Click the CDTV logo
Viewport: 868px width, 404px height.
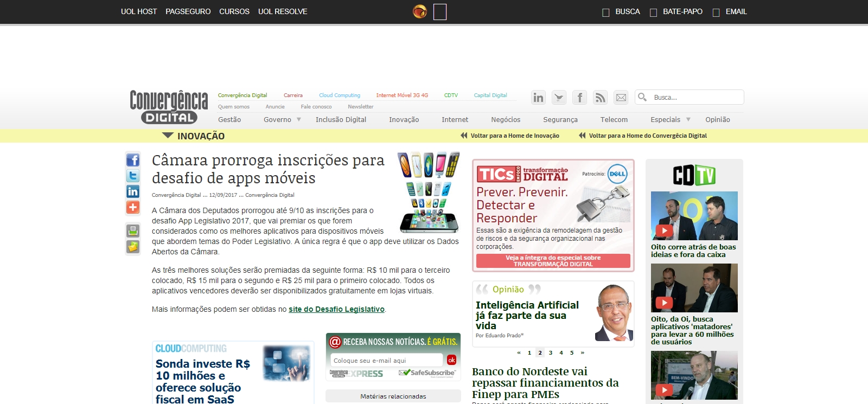click(x=694, y=175)
